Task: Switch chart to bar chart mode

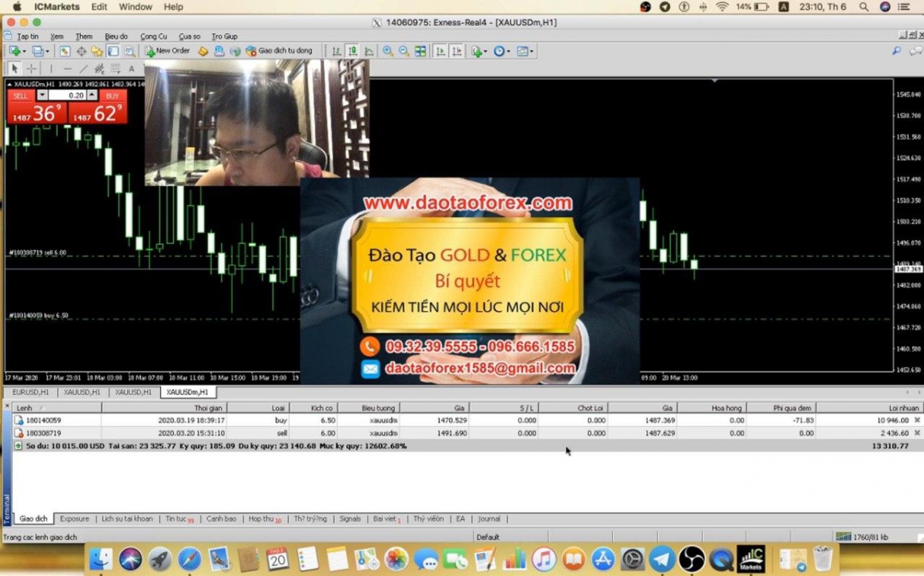Action: point(336,52)
